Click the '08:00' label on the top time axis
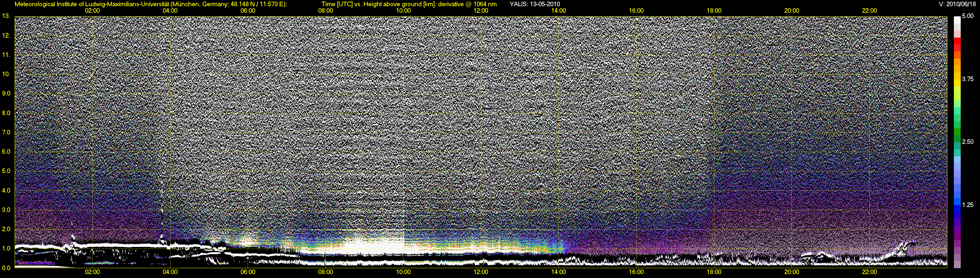Viewport: 980px width, 278px height. click(326, 11)
